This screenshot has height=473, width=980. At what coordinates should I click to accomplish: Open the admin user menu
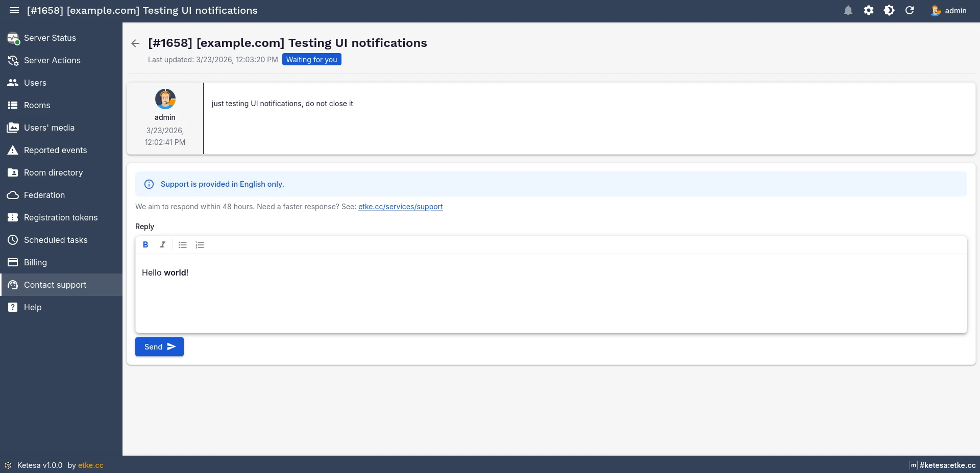pyautogui.click(x=948, y=11)
